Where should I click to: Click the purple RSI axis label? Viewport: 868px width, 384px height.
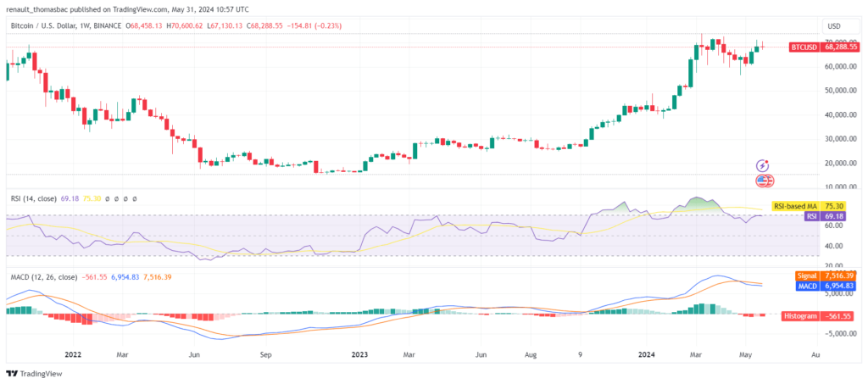[813, 216]
